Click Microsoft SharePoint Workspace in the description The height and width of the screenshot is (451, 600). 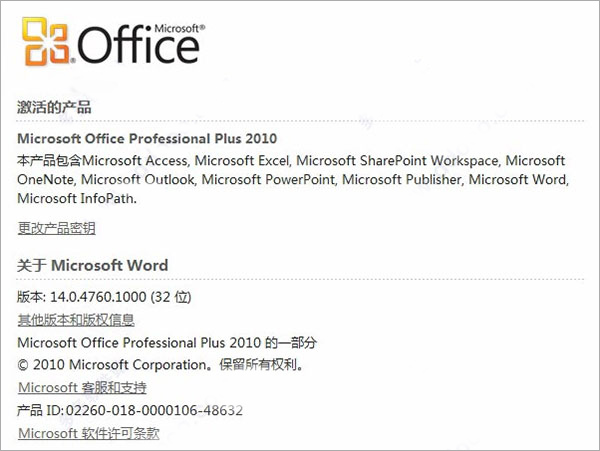coord(396,161)
